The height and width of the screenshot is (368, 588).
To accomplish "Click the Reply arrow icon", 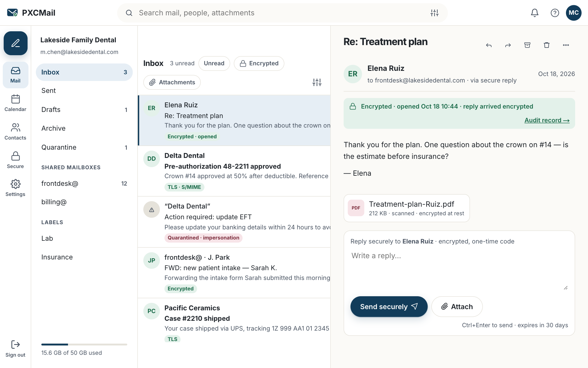I will point(489,45).
